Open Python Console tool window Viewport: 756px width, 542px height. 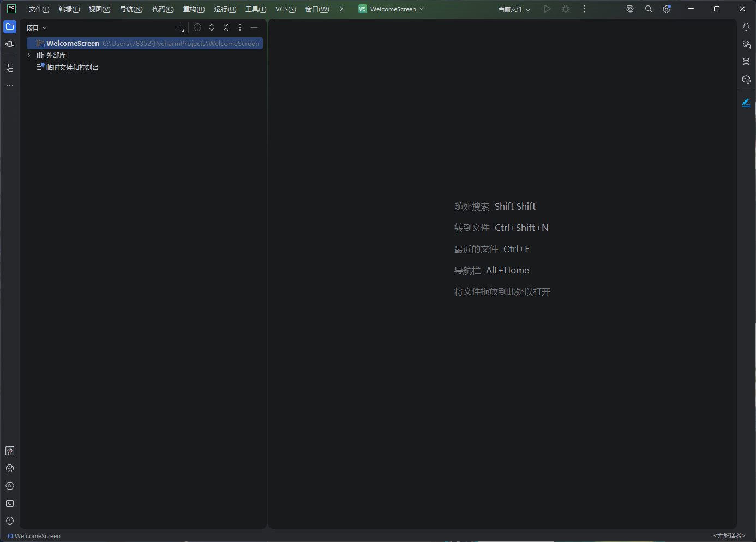click(x=10, y=468)
